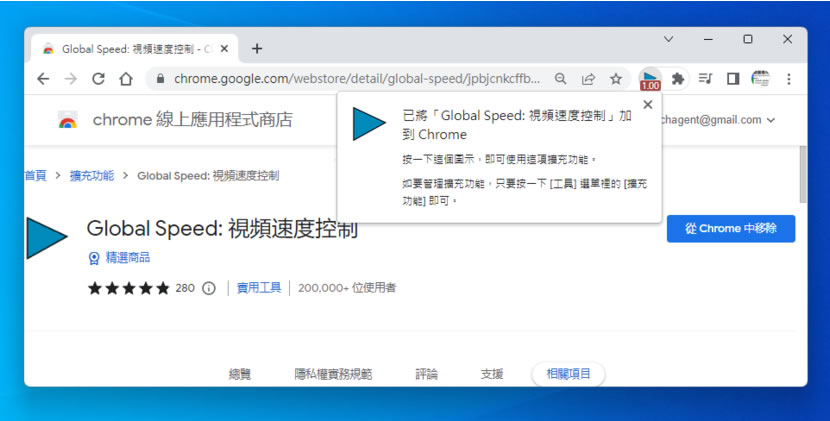
Task: Click the chrome 線上應用程式商店 title
Action: tap(193, 120)
